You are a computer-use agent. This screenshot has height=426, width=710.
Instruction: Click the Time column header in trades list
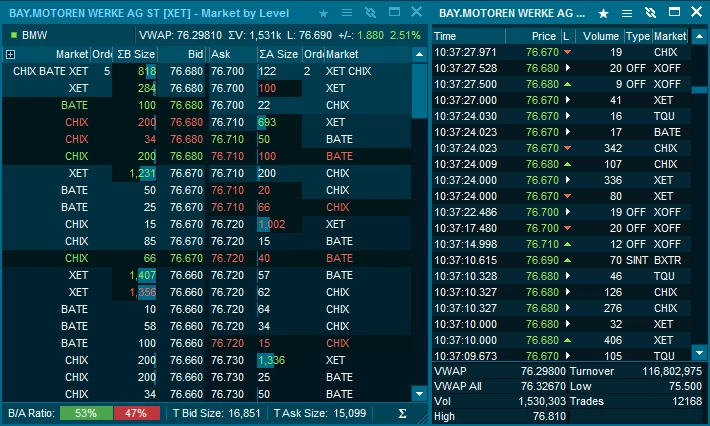pos(469,36)
